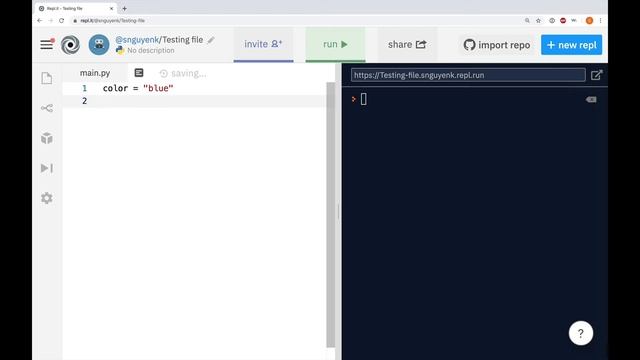Open the output in a new window
Image resolution: width=640 pixels, height=360 pixels.
click(596, 75)
